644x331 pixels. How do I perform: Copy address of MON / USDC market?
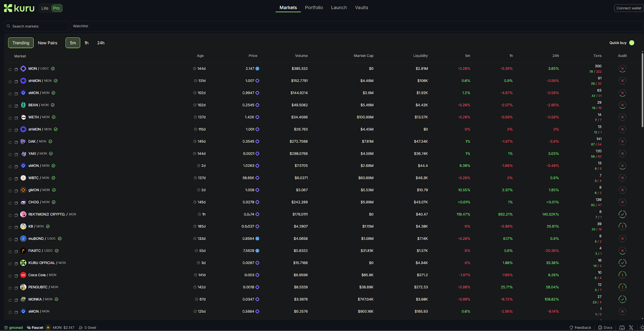click(16, 70)
